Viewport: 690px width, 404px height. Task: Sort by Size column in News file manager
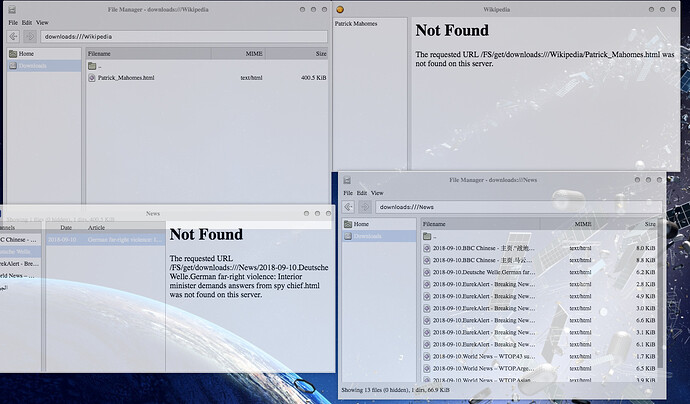(x=625, y=224)
